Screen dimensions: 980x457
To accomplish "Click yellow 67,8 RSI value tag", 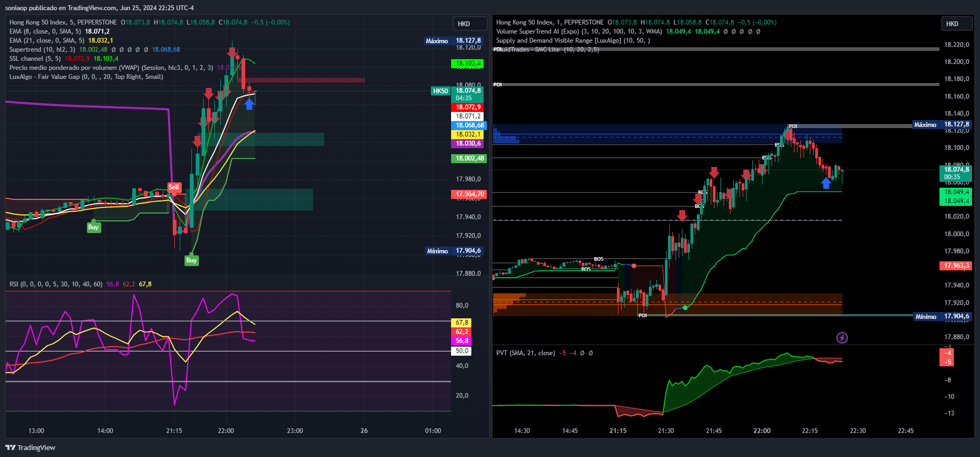I will coord(462,323).
